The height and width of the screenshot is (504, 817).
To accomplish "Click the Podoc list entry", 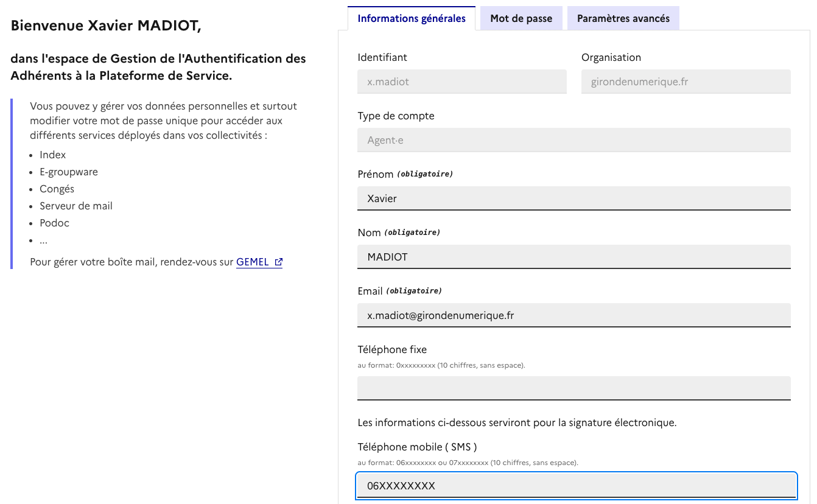I will (x=55, y=223).
